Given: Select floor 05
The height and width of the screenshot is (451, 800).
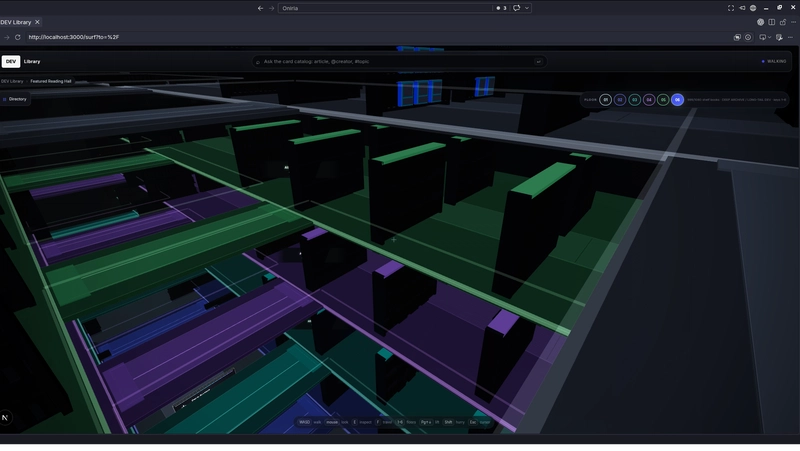Looking at the screenshot, I should pos(663,100).
